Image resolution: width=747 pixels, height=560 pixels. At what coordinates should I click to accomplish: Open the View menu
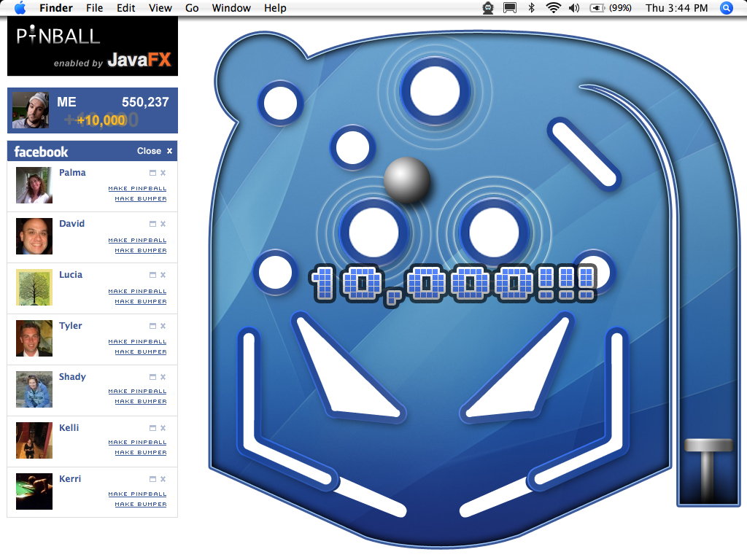(x=160, y=8)
